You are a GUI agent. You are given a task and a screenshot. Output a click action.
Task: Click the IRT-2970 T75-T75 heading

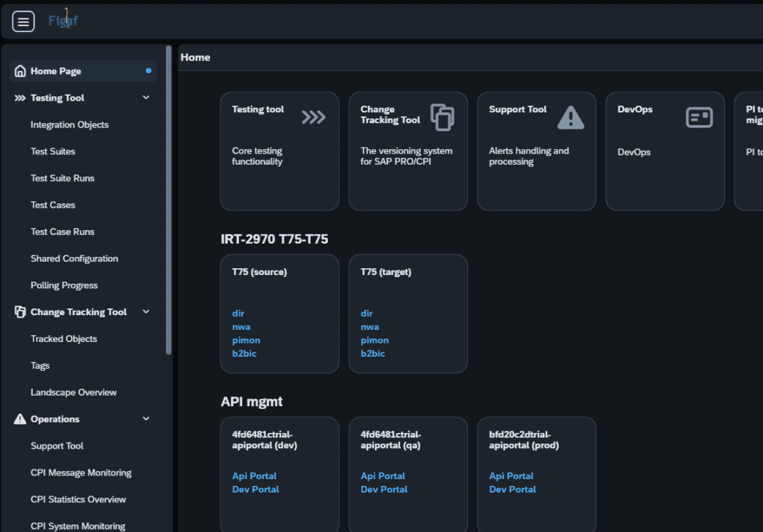pyautogui.click(x=274, y=239)
